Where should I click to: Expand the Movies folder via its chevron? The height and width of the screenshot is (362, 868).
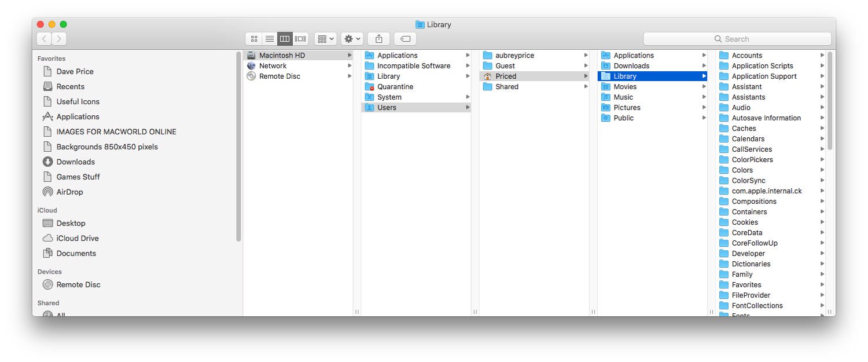click(x=703, y=86)
